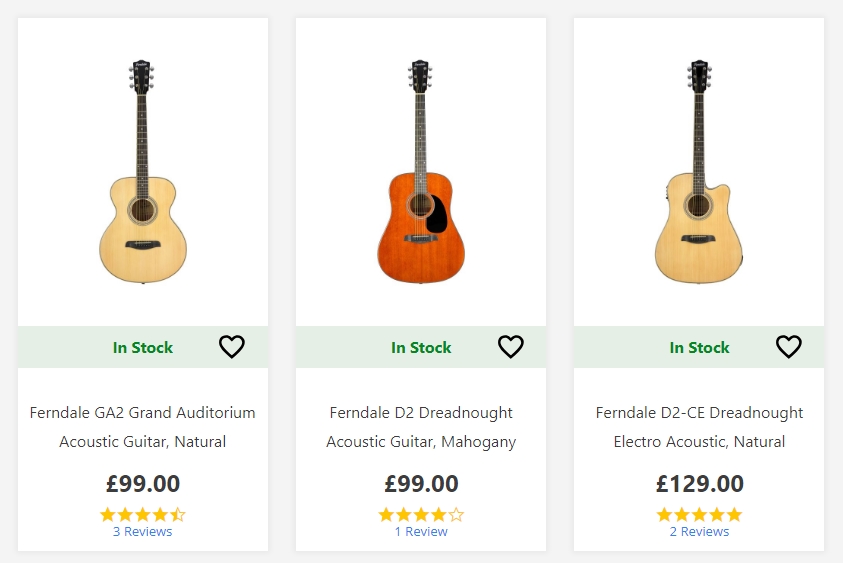843x563 pixels.
Task: Select the £129.00 price of D2-CE guitar
Action: pyautogui.click(x=699, y=483)
